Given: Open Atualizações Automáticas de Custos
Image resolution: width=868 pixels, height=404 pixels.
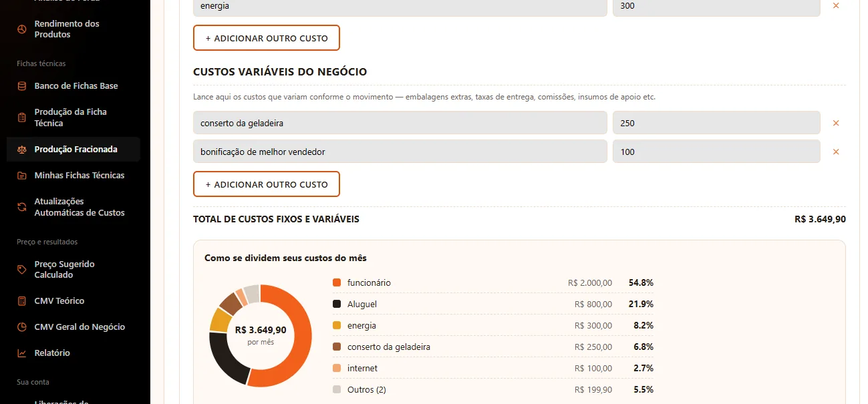Looking at the screenshot, I should tap(74, 207).
